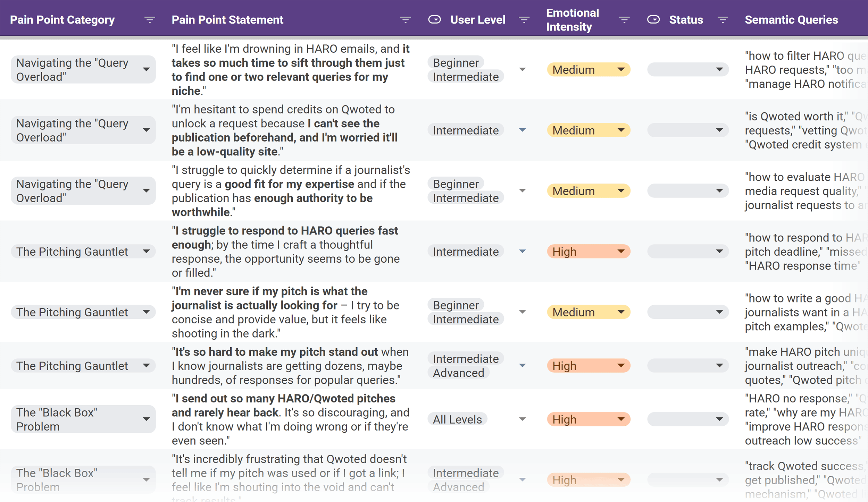
Task: Filter the Status column
Action: 723,20
